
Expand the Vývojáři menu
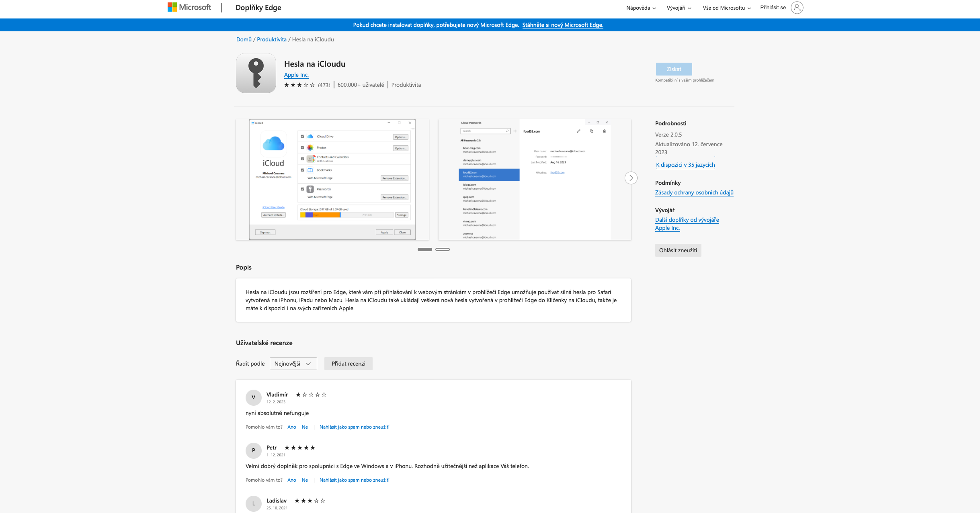pos(679,8)
